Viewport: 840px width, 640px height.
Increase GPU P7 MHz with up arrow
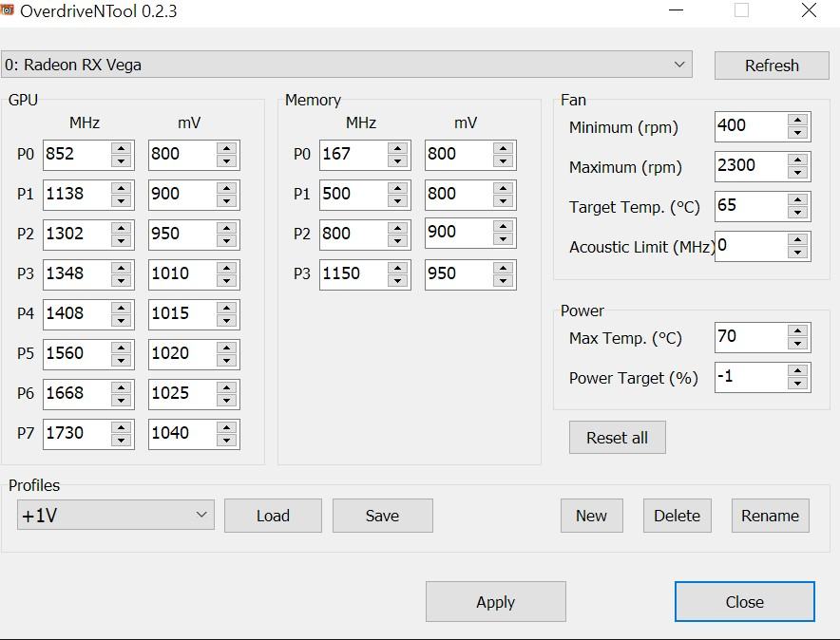(x=122, y=427)
